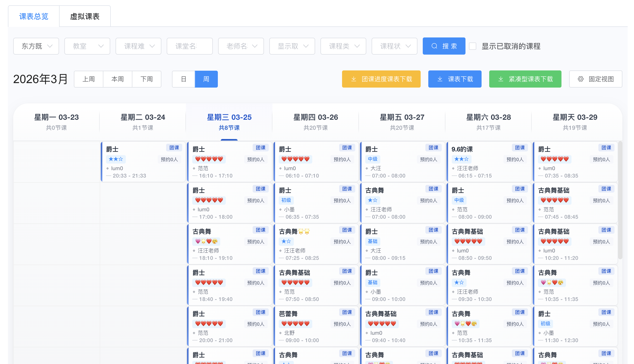The image size is (634, 364).
Task: Click the search magnifier icon
Action: pyautogui.click(x=434, y=46)
